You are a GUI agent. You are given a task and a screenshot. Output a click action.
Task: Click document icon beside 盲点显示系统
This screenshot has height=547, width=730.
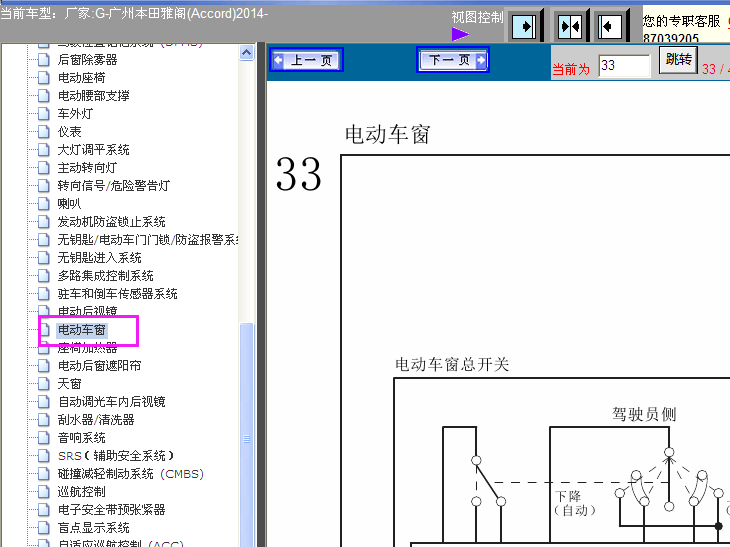44,528
